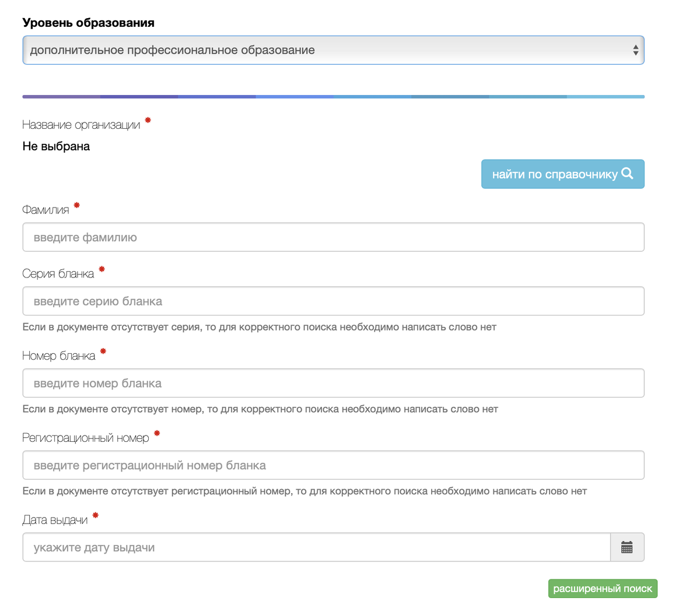
Task: Focus the surname input field
Action: click(332, 237)
